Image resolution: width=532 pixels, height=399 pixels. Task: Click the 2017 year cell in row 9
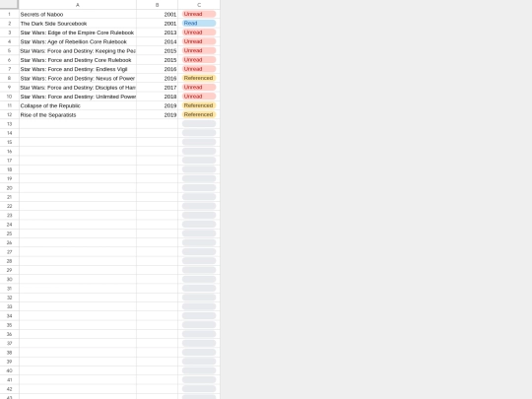point(157,88)
